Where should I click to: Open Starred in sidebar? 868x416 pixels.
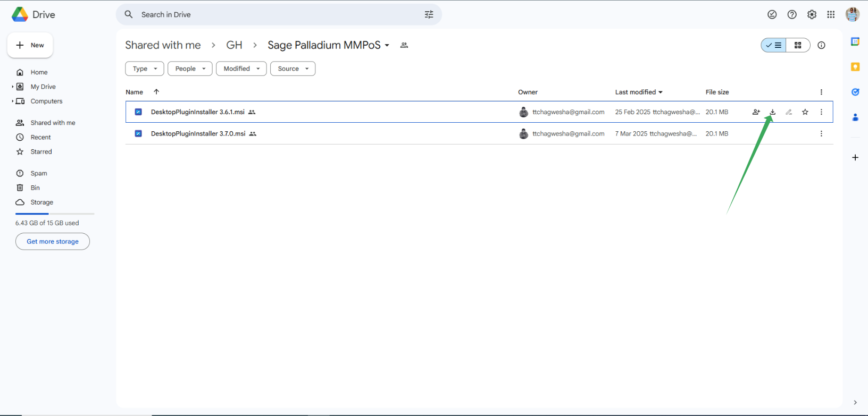(x=41, y=151)
